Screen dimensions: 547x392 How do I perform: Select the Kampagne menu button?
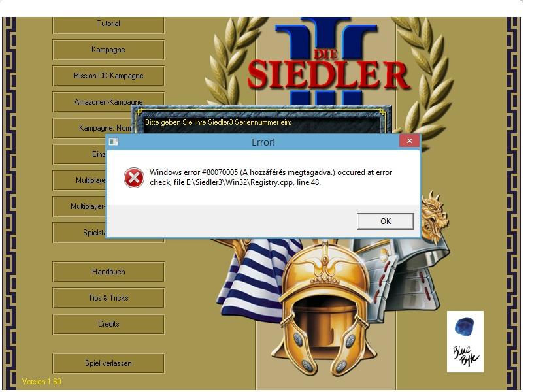(108, 50)
